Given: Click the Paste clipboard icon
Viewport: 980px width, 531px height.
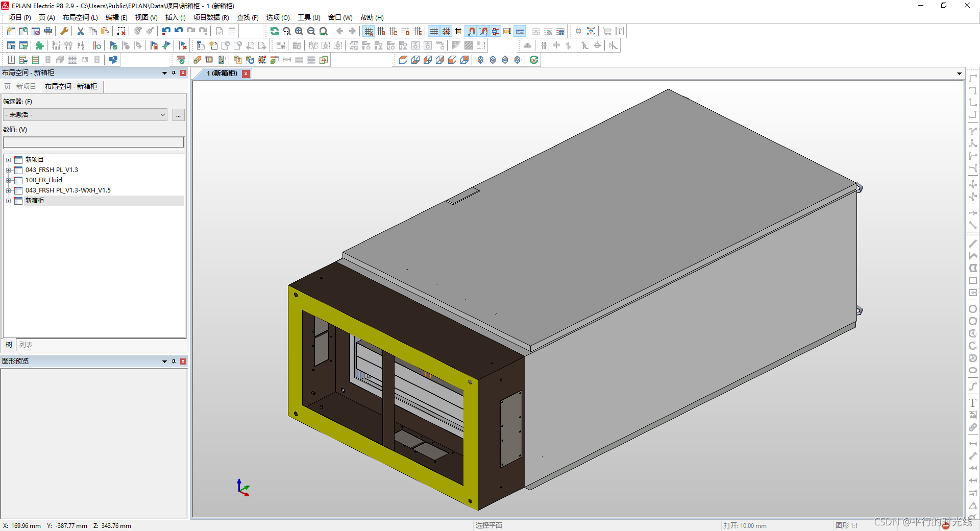Looking at the screenshot, I should pyautogui.click(x=105, y=31).
